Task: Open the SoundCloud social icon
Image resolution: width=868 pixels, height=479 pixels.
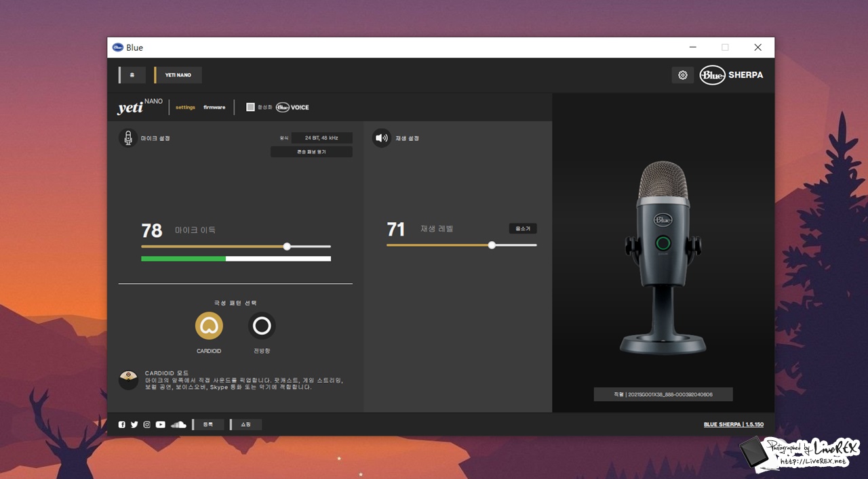Action: (x=178, y=425)
